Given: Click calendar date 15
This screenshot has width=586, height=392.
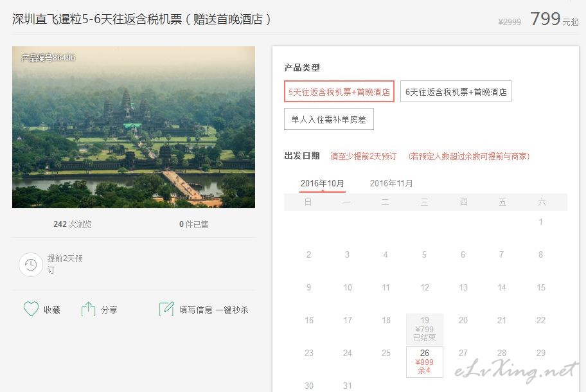Looking at the screenshot, I should (541, 287).
